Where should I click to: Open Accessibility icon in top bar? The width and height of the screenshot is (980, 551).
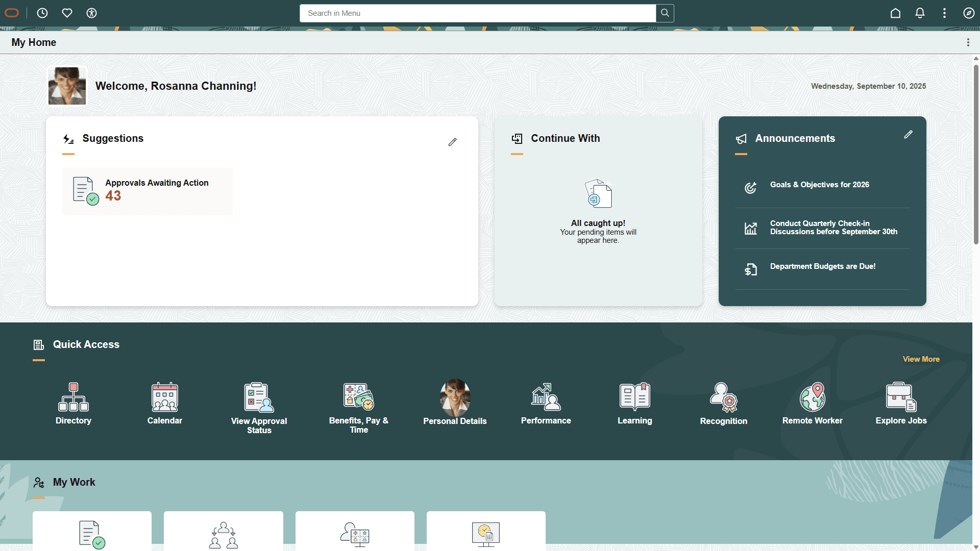tap(91, 13)
